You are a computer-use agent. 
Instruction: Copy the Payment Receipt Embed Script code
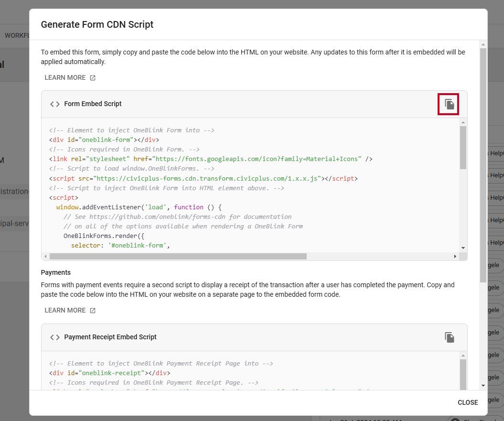[x=449, y=337]
